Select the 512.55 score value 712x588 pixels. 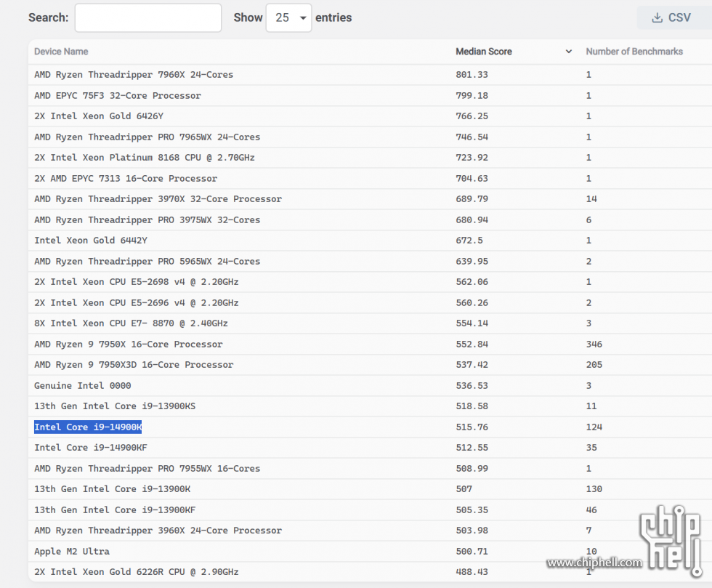tap(472, 447)
